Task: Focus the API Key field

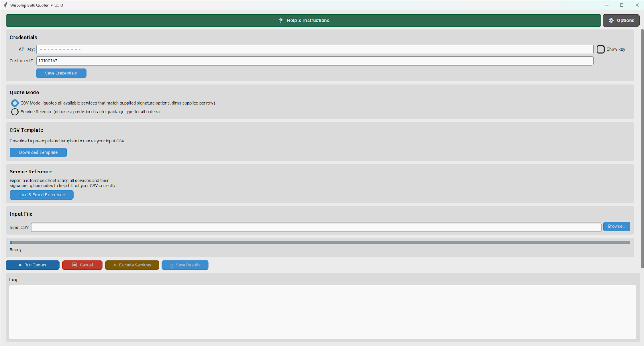Action: pos(314,49)
